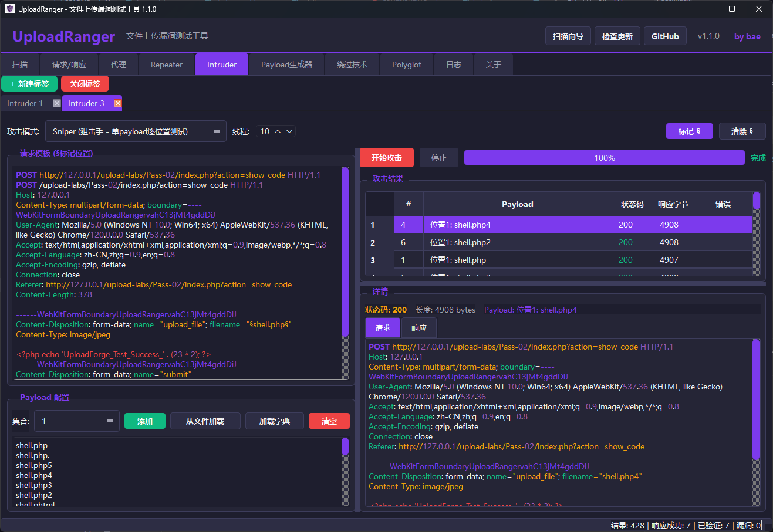Click 从文件加载 button
The height and width of the screenshot is (532, 773).
point(205,421)
